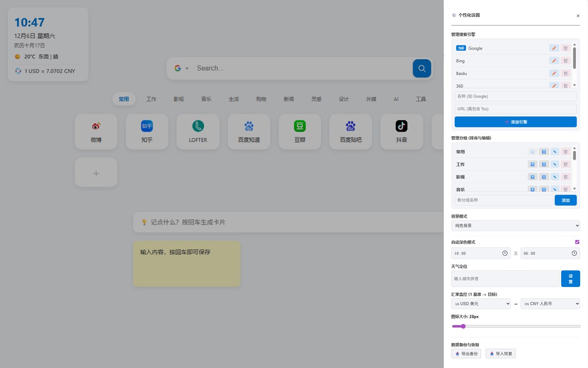The width and height of the screenshot is (588, 368).
Task: Click the 添加引擎 button
Action: click(x=515, y=122)
